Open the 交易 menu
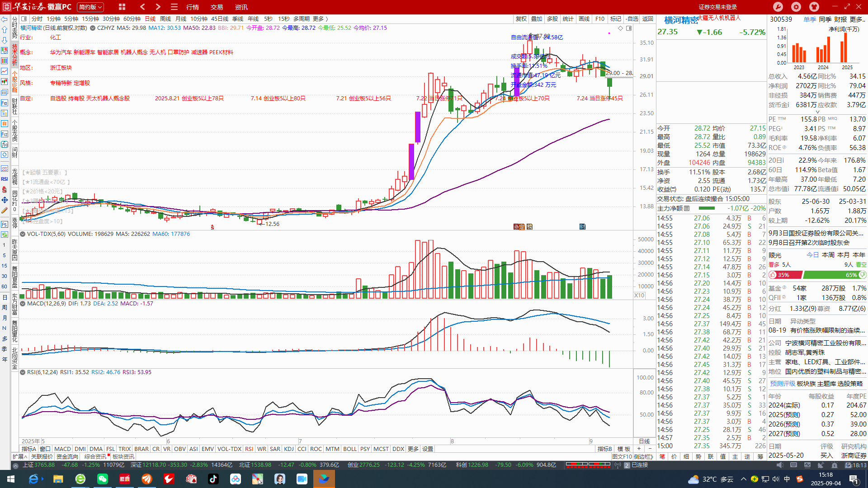 [217, 7]
